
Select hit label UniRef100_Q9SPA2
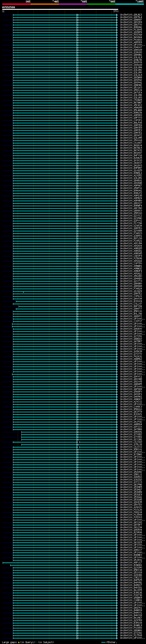click(131, 80)
